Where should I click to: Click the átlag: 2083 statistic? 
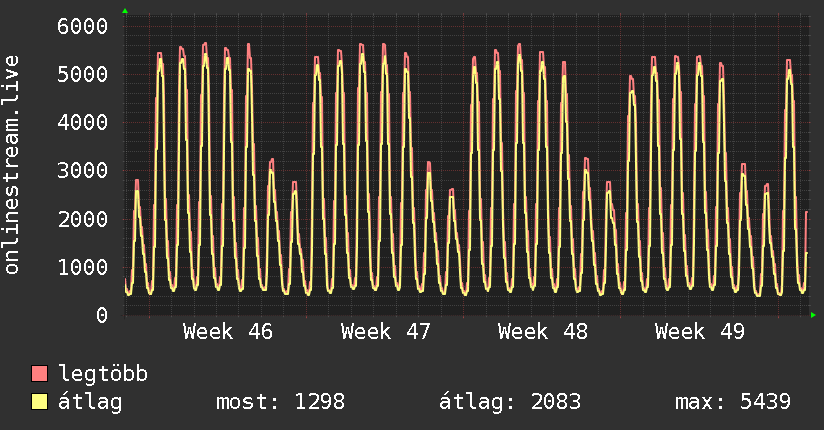pyautogui.click(x=510, y=402)
